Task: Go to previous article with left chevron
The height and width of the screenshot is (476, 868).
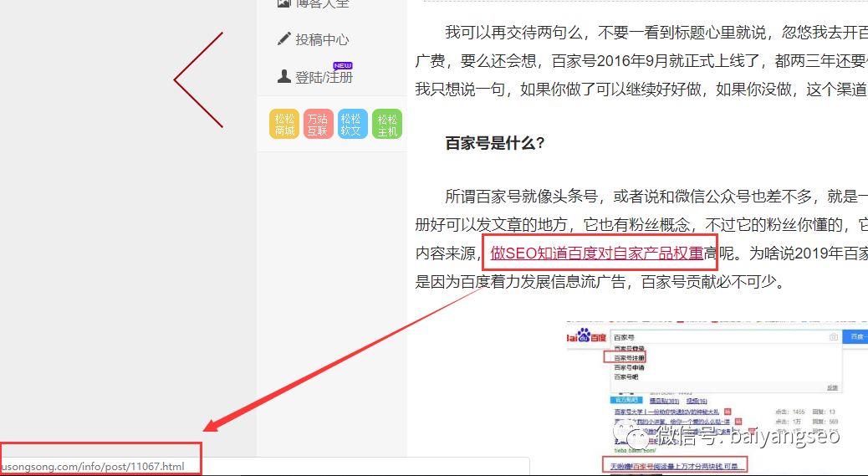Action: (x=198, y=79)
